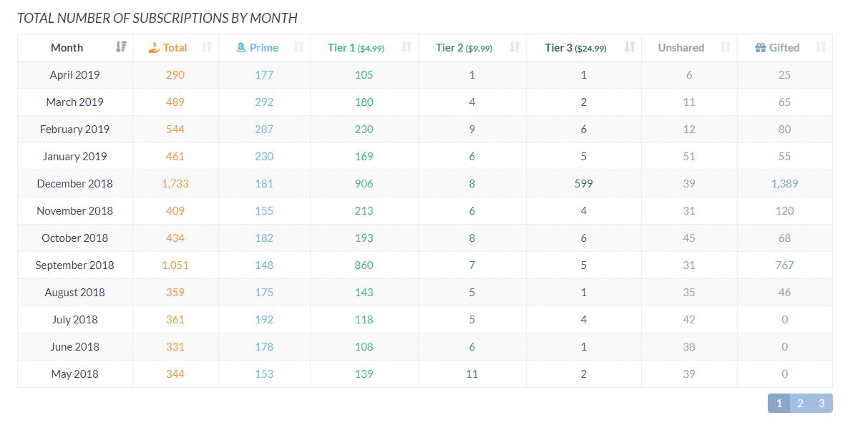Click Unshared value 6 in April 2019 row
Image resolution: width=868 pixels, height=425 pixels.
pyautogui.click(x=689, y=74)
